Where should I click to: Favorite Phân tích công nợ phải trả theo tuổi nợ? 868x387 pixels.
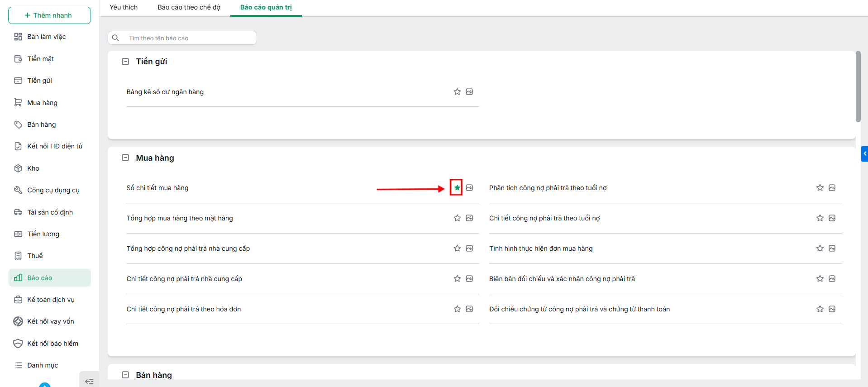click(x=820, y=188)
